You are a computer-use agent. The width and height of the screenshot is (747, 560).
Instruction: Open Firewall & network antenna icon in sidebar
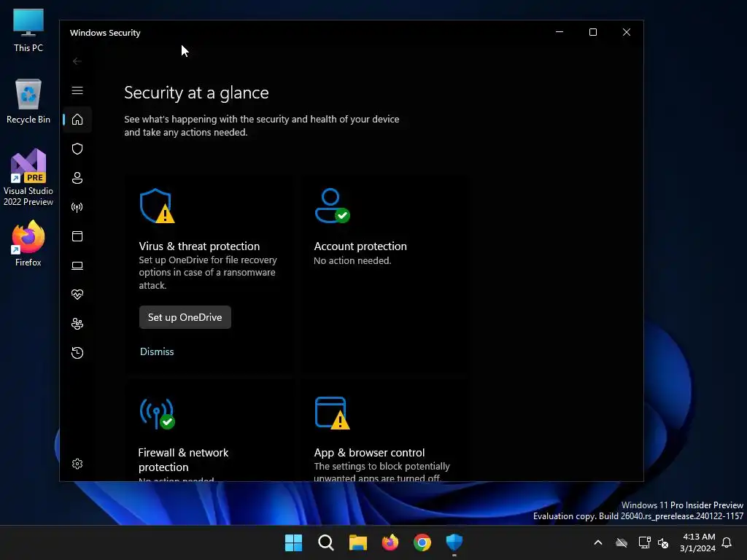(77, 207)
